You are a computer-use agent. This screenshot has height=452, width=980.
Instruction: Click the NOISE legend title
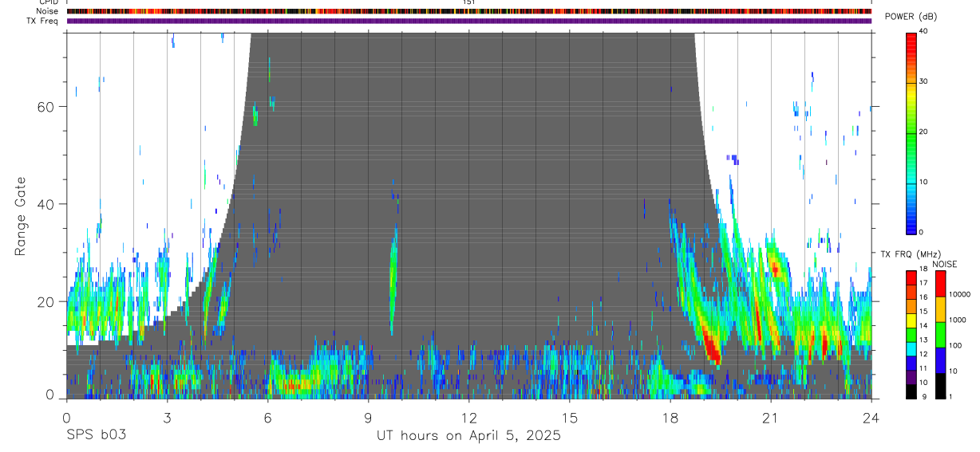pos(945,265)
